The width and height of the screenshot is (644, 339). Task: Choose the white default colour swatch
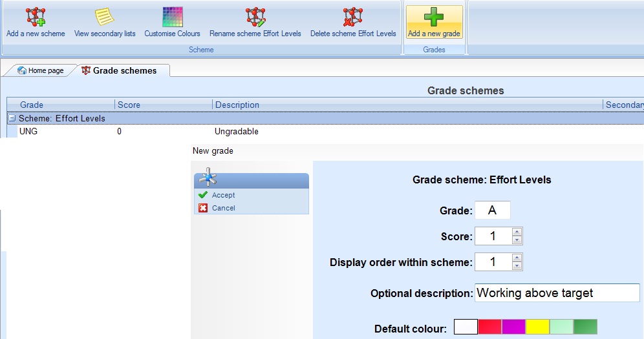click(x=466, y=327)
